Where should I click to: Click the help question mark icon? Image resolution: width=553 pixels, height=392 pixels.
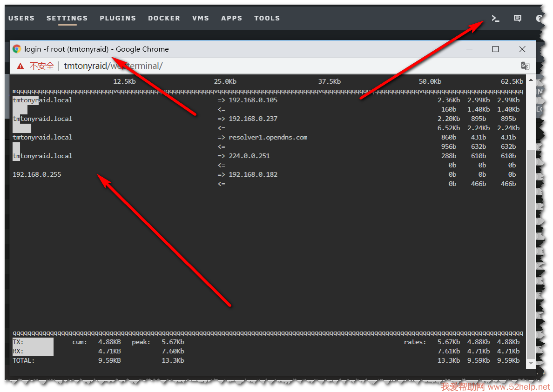[x=539, y=18]
